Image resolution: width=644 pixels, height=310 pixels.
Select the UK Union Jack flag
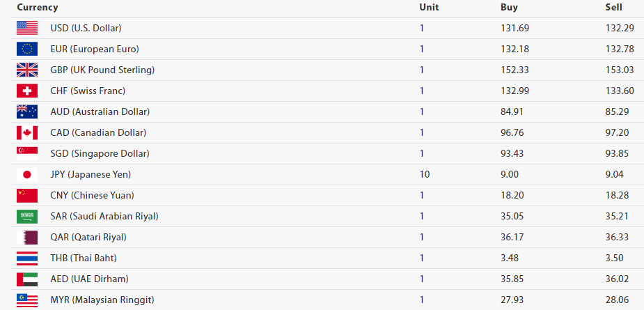click(x=27, y=70)
